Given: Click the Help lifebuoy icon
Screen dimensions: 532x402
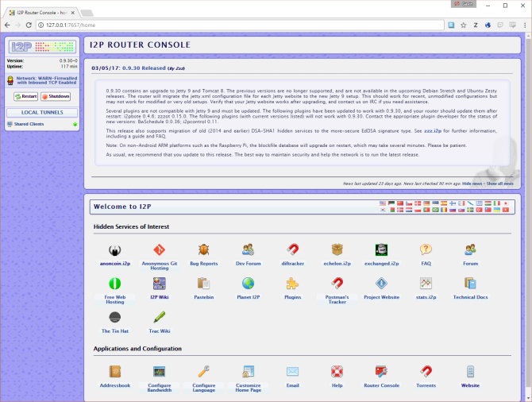Looking at the screenshot, I should click(x=337, y=371).
